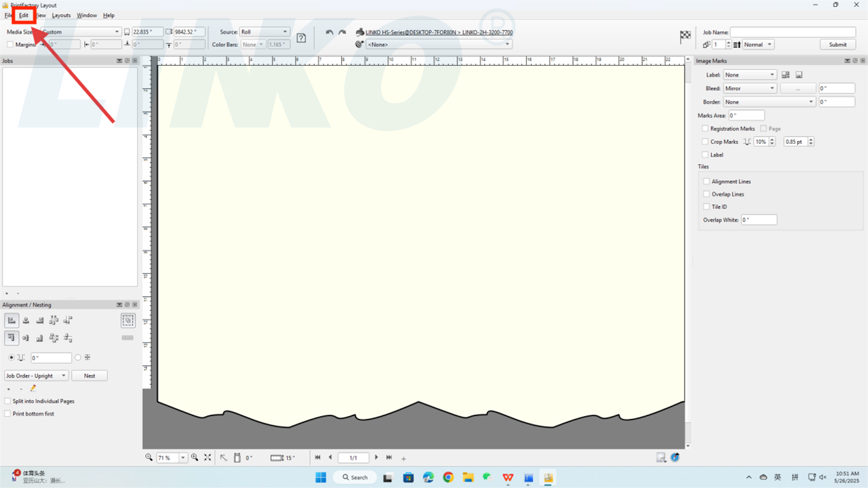Check the Overlap Lines option
The height and width of the screenshot is (488, 868).
pos(707,195)
